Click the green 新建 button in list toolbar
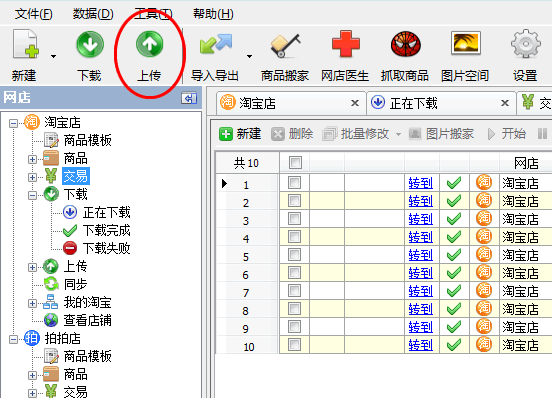This screenshot has width=552, height=398. coord(240,134)
